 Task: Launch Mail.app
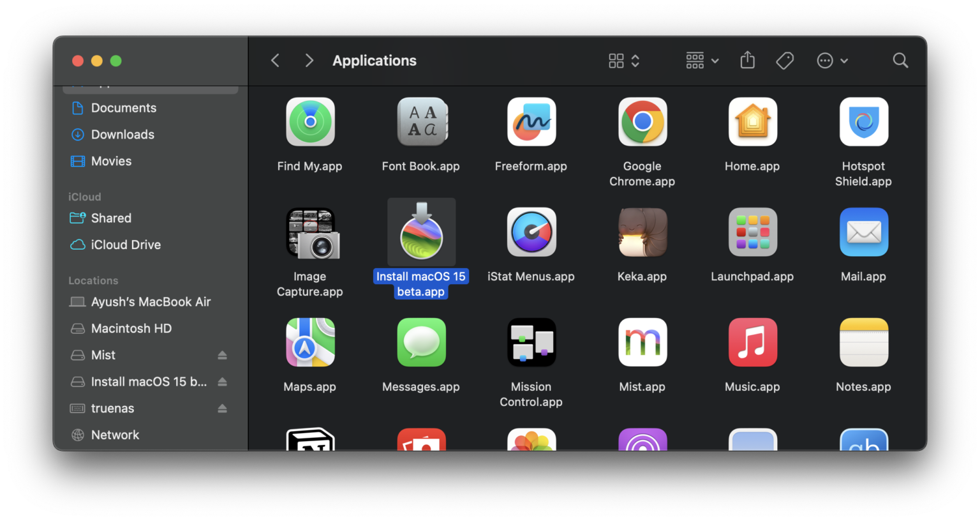[863, 232]
